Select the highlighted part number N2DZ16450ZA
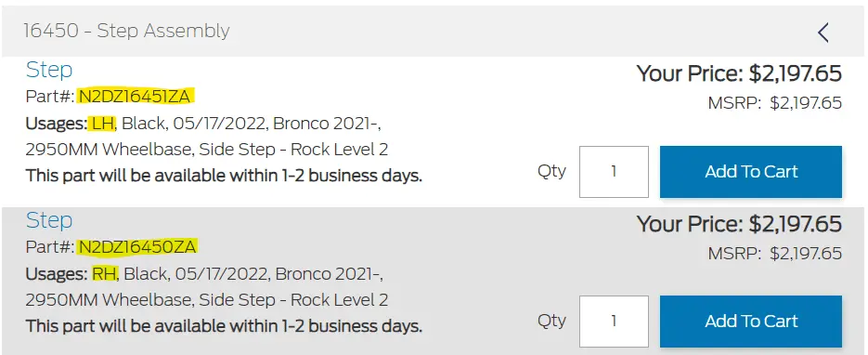This screenshot has width=868, height=355. [137, 247]
